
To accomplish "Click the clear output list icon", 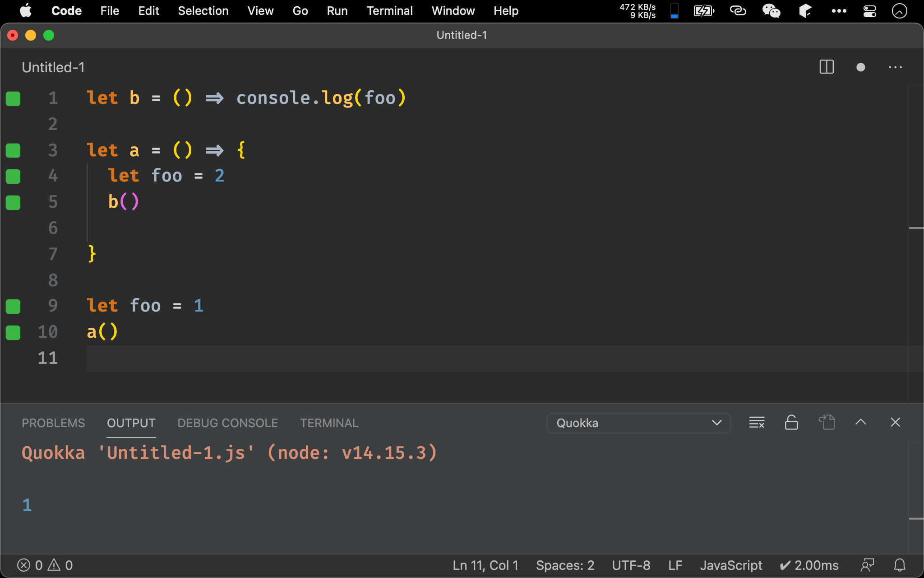I will click(x=757, y=423).
